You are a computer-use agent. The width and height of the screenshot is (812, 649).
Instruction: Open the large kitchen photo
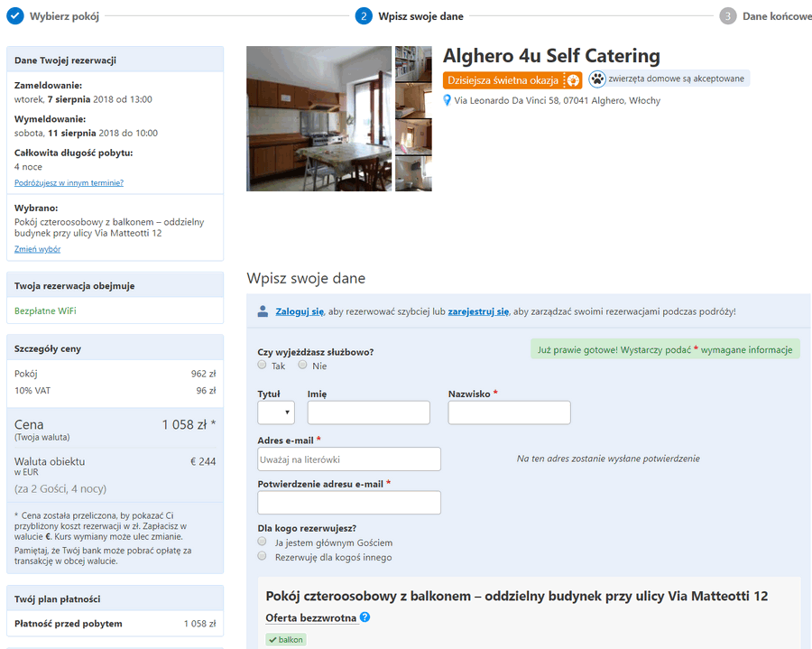click(319, 118)
